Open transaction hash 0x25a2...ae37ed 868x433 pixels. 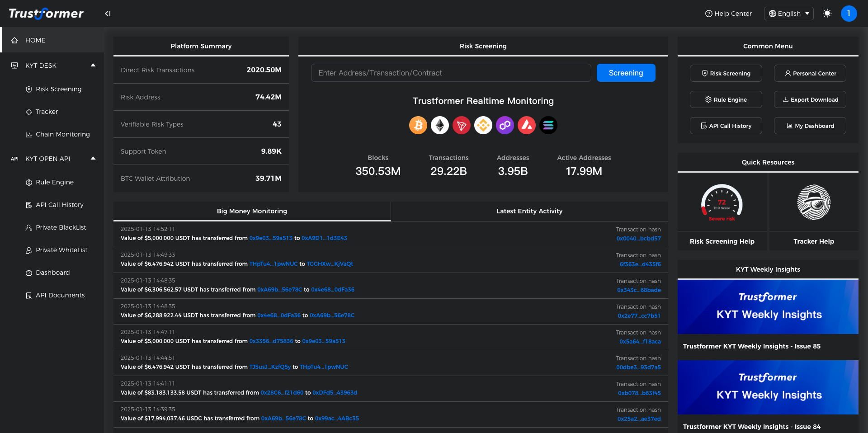tap(639, 419)
